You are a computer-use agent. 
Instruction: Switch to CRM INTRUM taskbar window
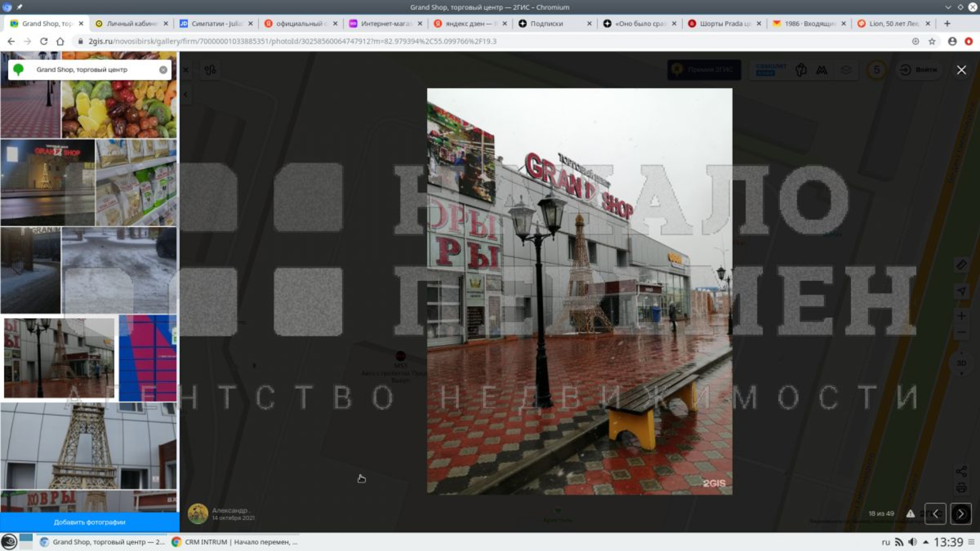point(235,542)
